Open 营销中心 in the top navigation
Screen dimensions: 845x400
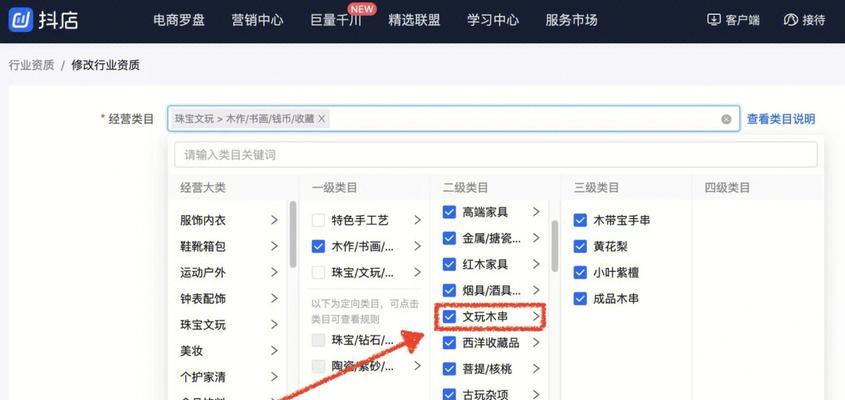tap(257, 20)
